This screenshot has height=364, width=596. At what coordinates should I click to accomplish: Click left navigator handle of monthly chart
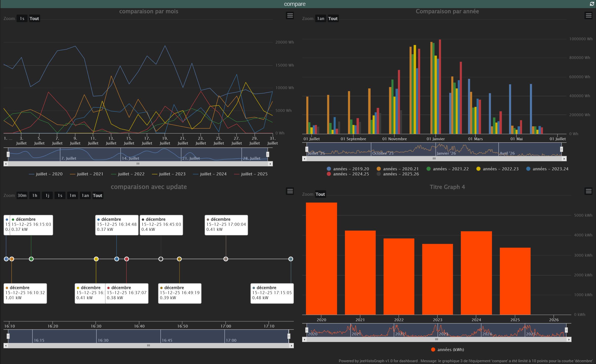coord(8,154)
